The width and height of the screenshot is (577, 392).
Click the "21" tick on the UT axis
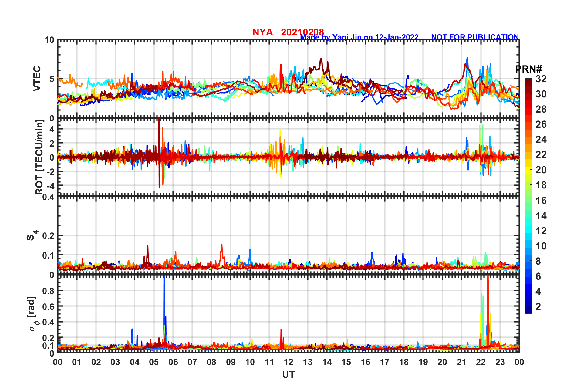461,362
